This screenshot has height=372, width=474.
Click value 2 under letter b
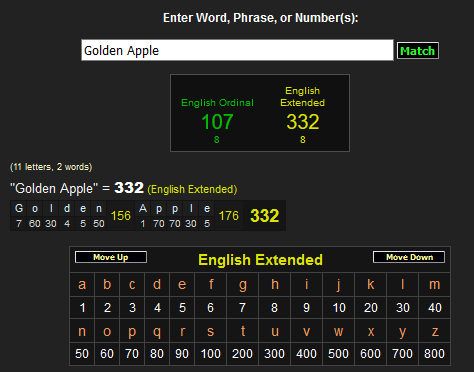tap(107, 307)
